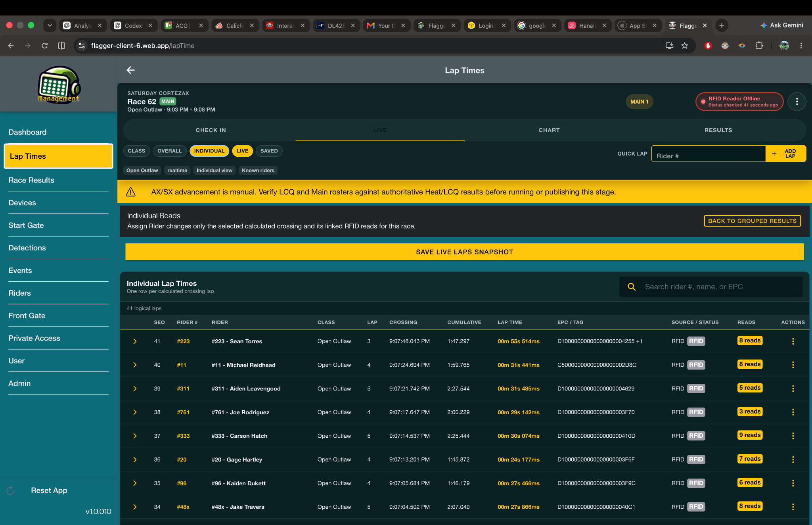Viewport: 812px width, 525px height.
Task: Expand row for #96 Kaiden Dukett
Action: [x=135, y=483]
